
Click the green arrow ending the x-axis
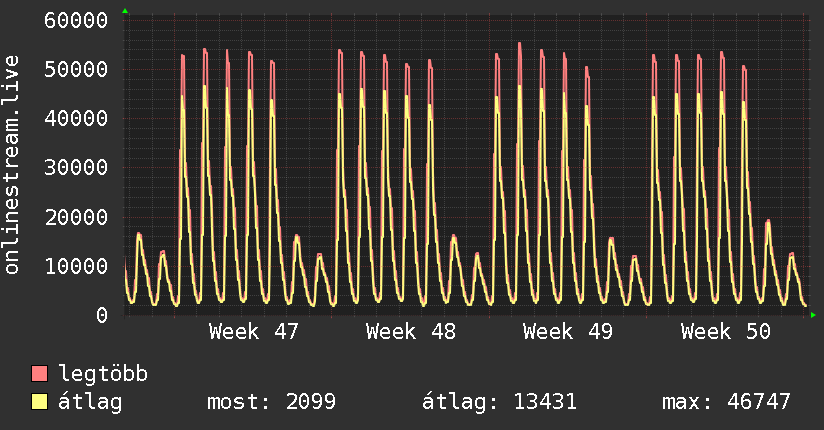point(813,315)
